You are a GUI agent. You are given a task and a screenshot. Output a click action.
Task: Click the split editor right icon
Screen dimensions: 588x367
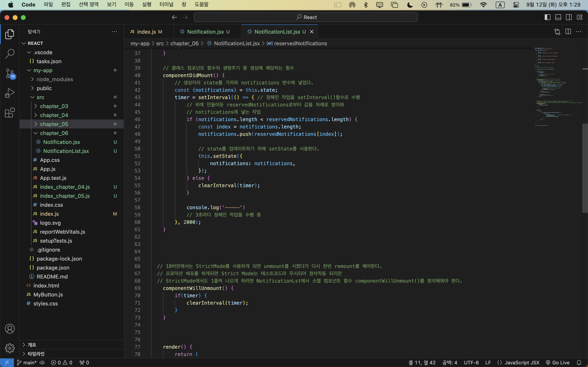pyautogui.click(x=568, y=32)
